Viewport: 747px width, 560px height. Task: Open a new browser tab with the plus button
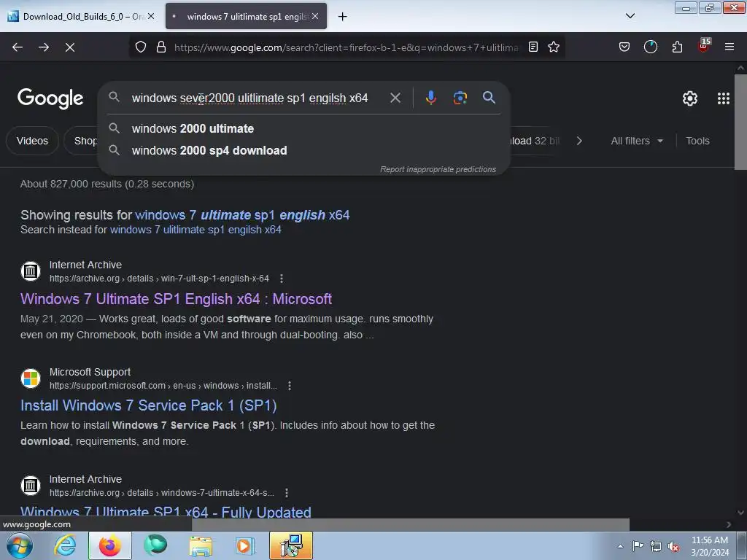coord(342,17)
